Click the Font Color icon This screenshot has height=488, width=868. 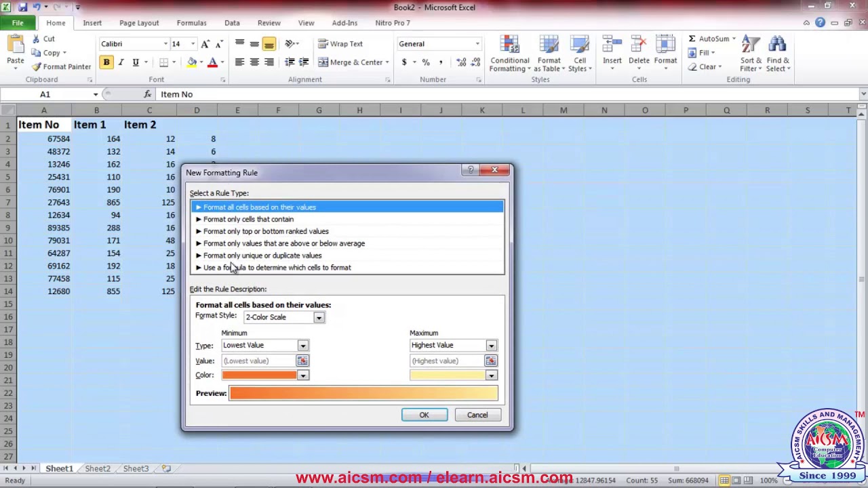[212, 62]
